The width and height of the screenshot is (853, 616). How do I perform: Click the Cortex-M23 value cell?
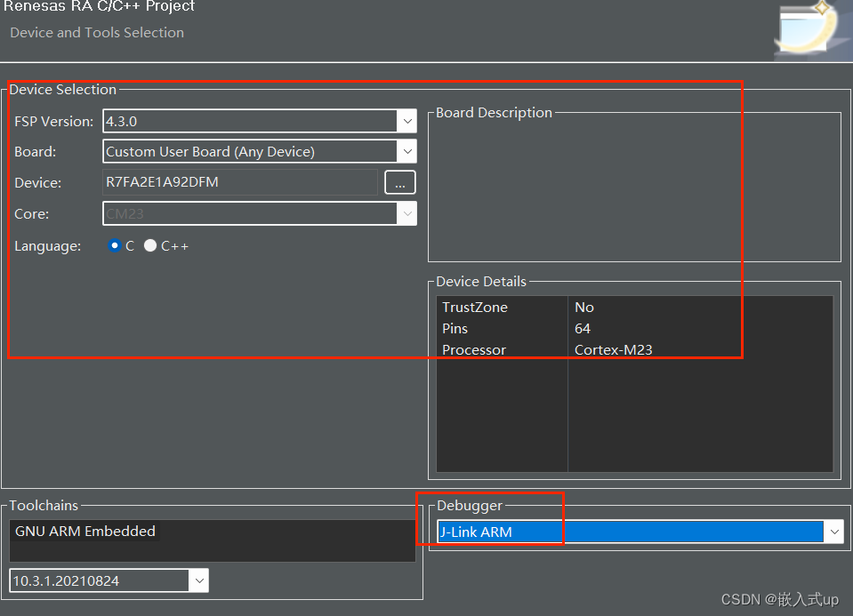pos(613,349)
